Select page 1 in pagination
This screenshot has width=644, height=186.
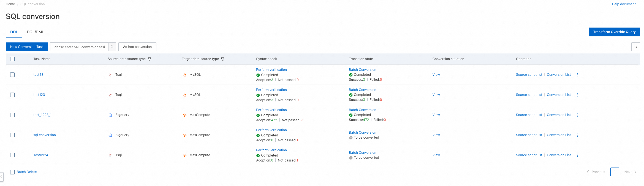(615, 172)
